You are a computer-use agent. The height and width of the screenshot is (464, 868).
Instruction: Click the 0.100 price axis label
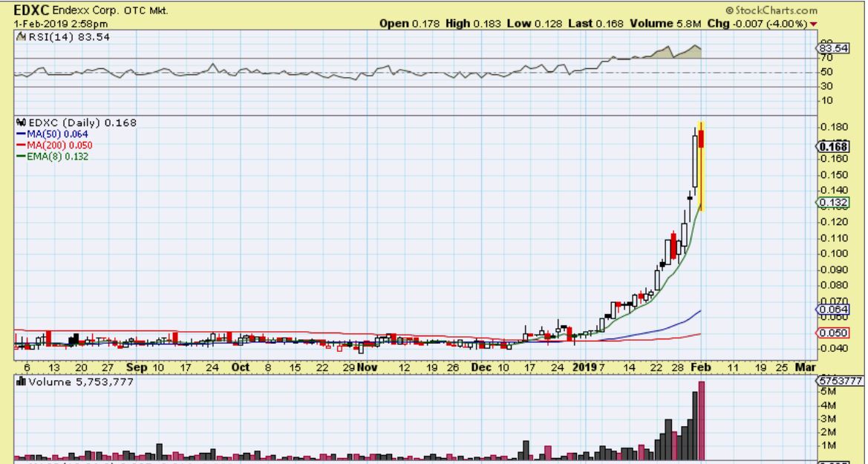[x=835, y=254]
